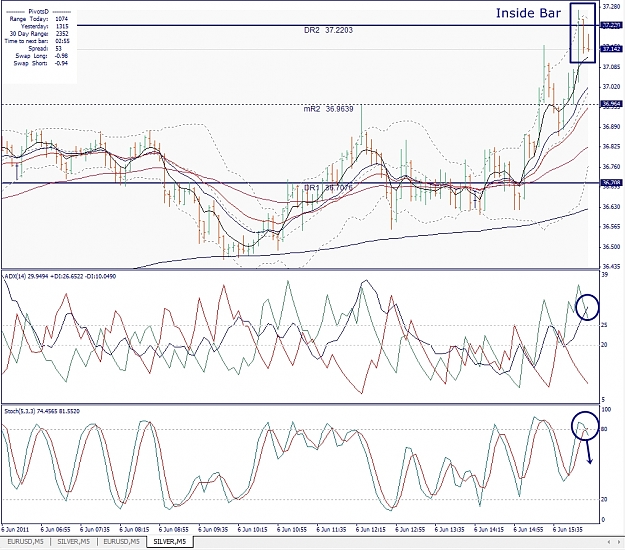Click the 100 level on Stochastic scale
The image size is (625, 550).
[606, 410]
